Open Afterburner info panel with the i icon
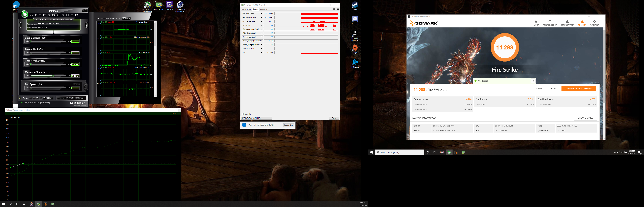 pos(87,25)
